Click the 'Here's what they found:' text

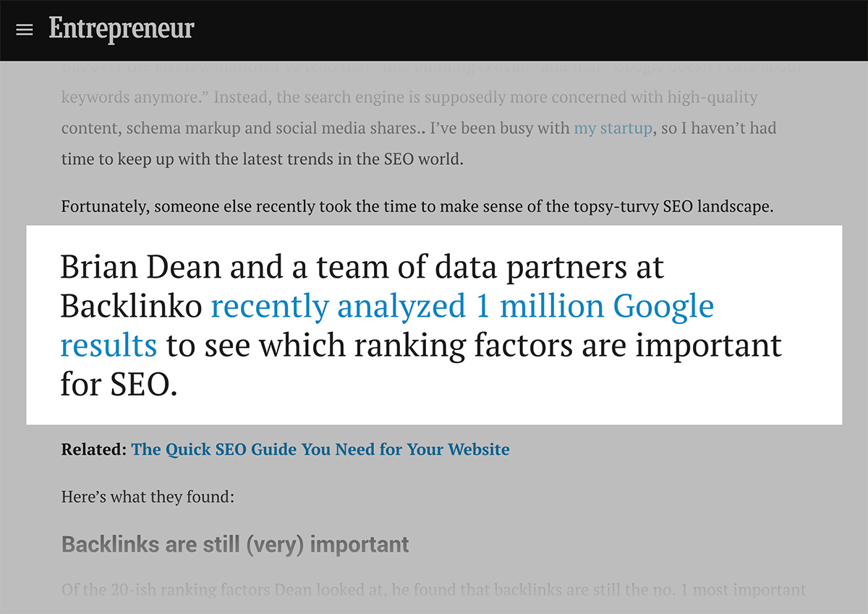(148, 497)
